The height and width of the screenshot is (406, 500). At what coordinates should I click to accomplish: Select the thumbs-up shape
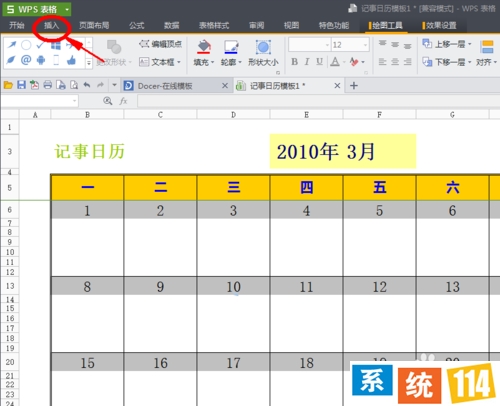tap(71, 60)
